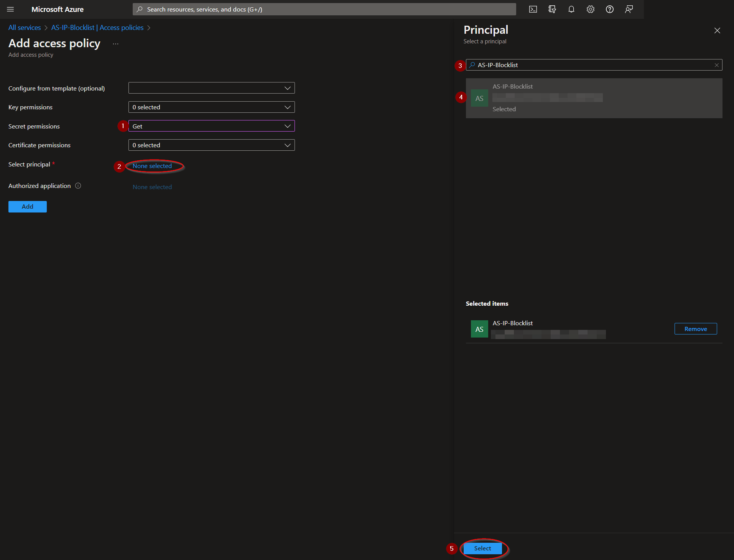Image resolution: width=734 pixels, height=560 pixels.
Task: Focus the global search resources field
Action: pos(324,9)
